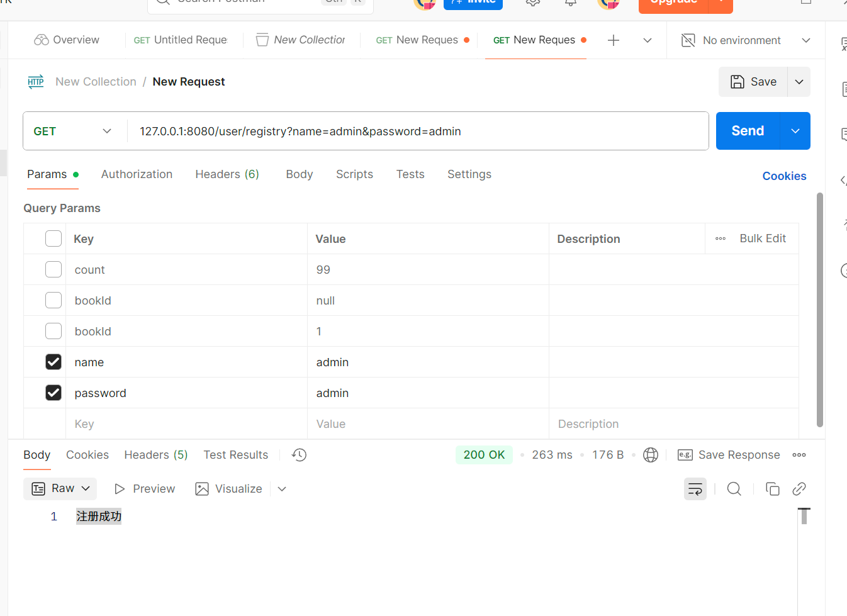Expand the tab list chevron
847x616 pixels.
[647, 40]
